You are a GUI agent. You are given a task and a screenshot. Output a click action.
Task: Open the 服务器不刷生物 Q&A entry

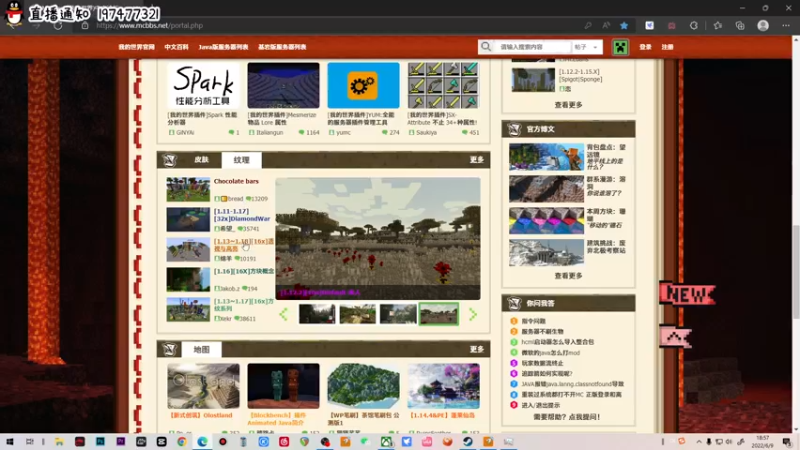[x=542, y=332]
